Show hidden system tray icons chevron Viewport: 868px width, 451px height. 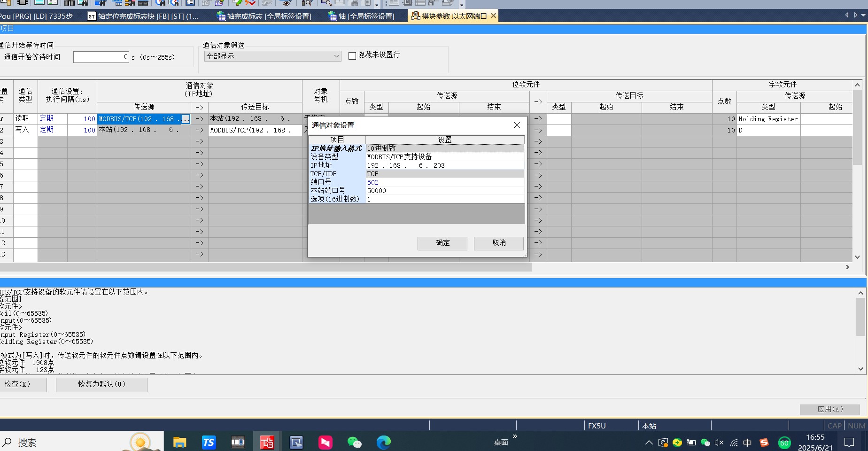649,443
